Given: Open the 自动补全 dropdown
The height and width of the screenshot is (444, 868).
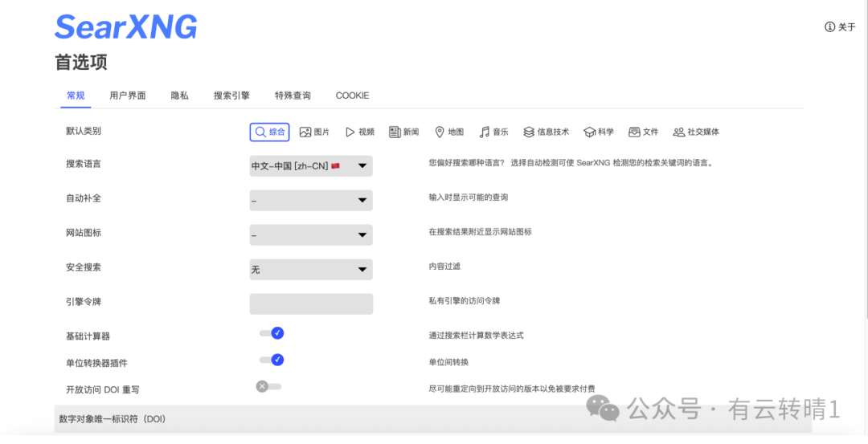Looking at the screenshot, I should [311, 200].
